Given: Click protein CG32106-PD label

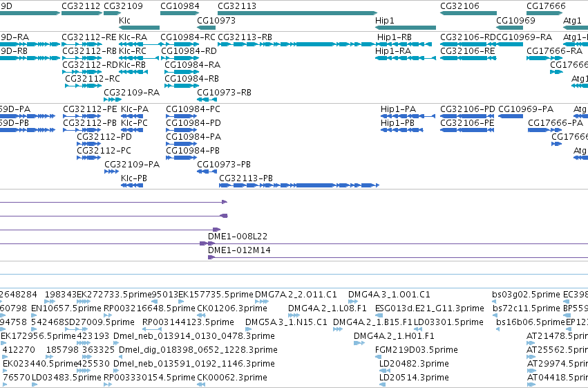Looking at the screenshot, I should point(468,109).
